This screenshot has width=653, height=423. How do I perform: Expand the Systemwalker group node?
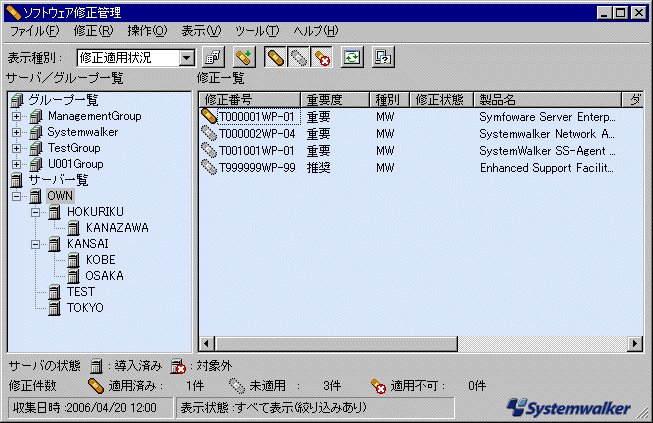[x=16, y=132]
